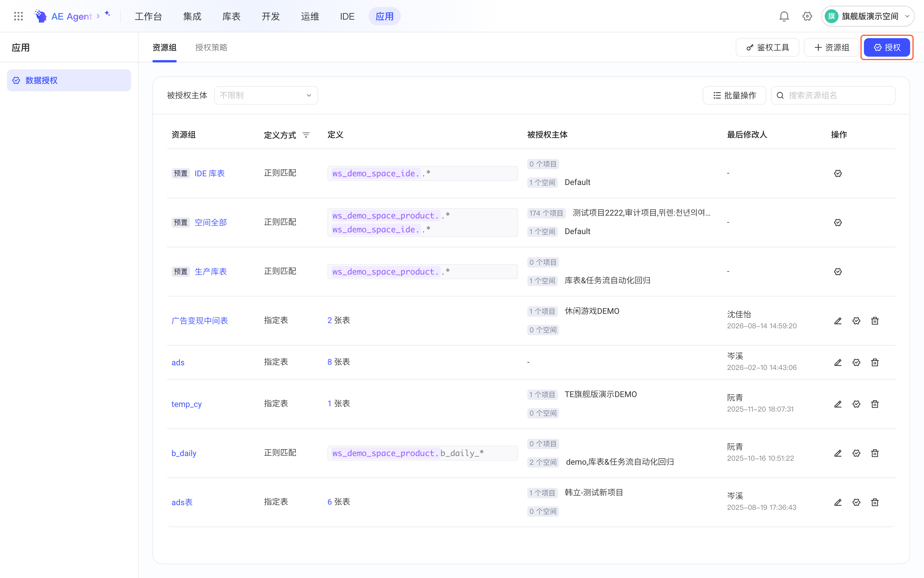Viewport: 924px width, 578px height.
Task: Switch to the 授权策略 tab
Action: (x=211, y=47)
